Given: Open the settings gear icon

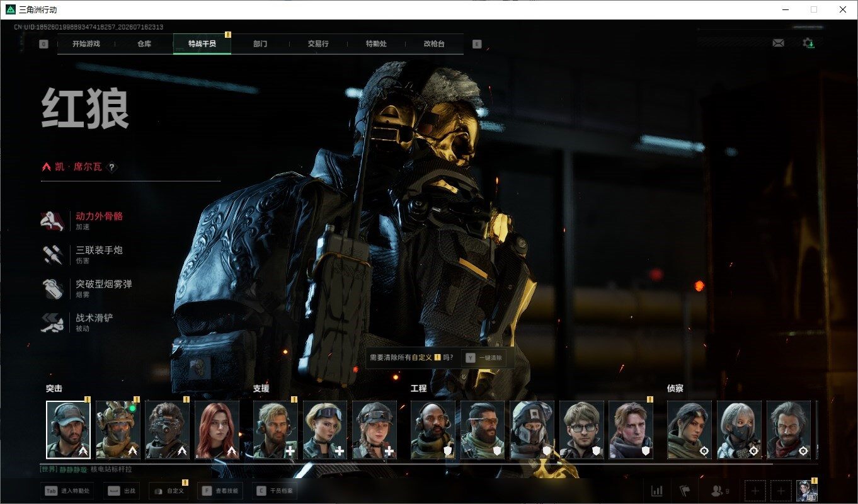Looking at the screenshot, I should (808, 43).
